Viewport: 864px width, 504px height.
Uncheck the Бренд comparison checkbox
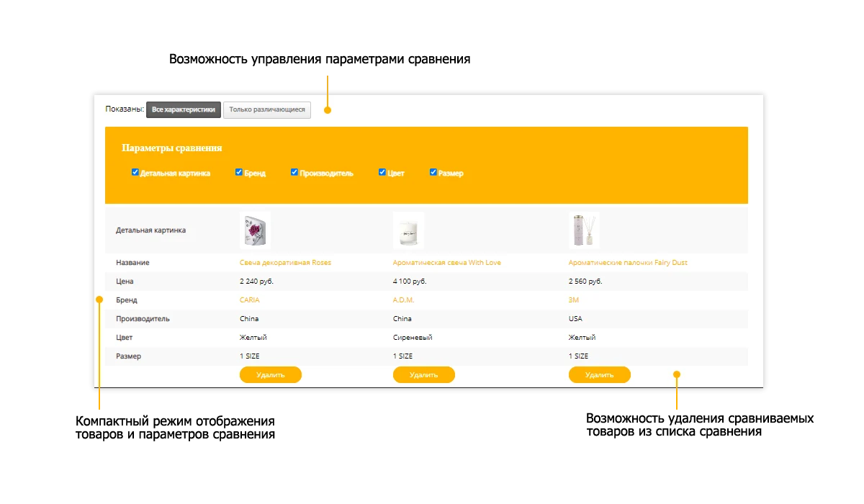point(239,172)
